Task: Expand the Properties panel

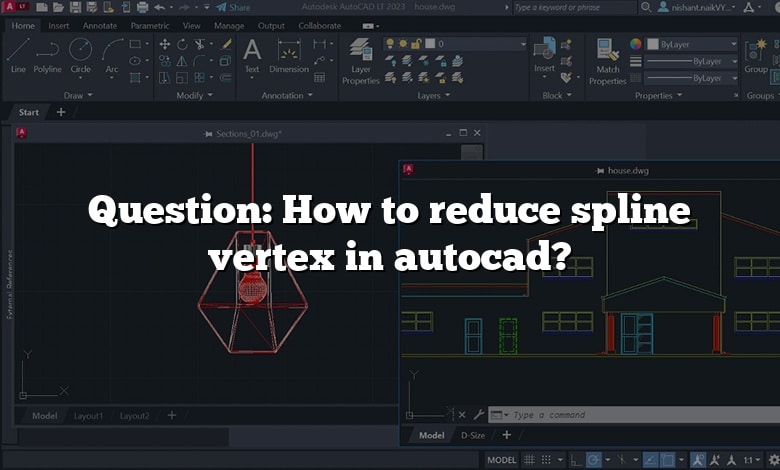Action: click(x=658, y=95)
